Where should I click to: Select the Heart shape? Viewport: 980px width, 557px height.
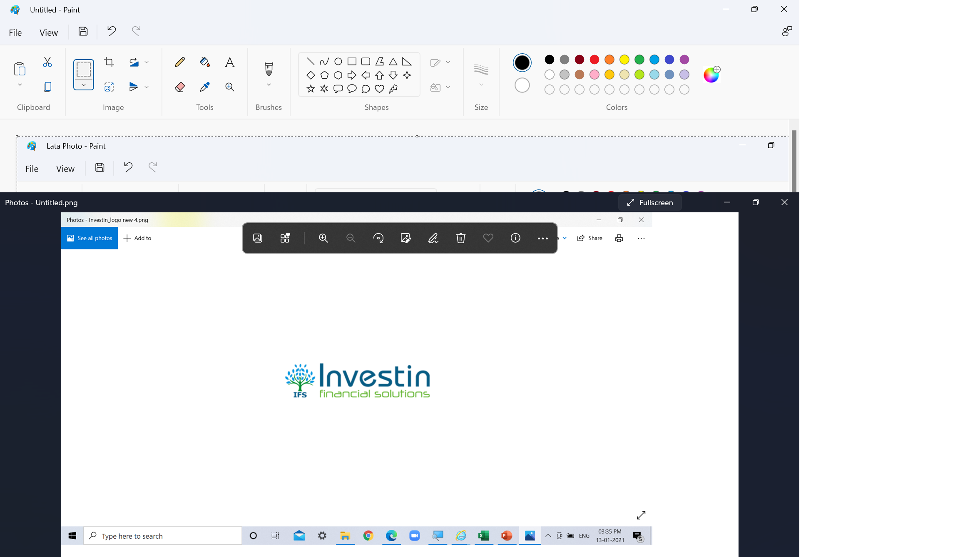[379, 89]
